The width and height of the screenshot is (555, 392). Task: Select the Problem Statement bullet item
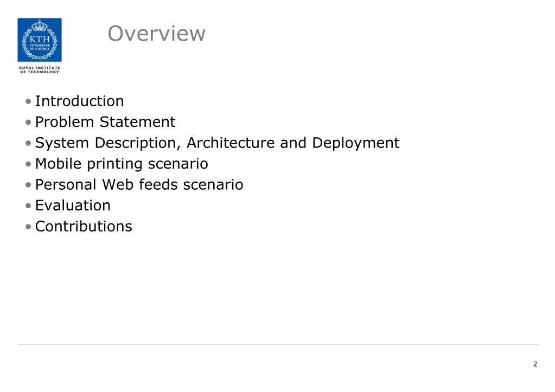coord(105,122)
